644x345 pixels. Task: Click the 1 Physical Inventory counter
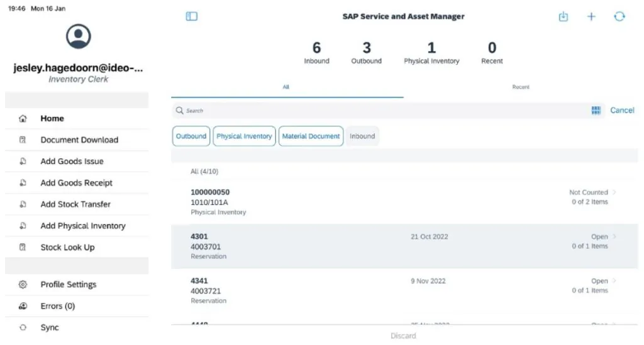coord(431,53)
